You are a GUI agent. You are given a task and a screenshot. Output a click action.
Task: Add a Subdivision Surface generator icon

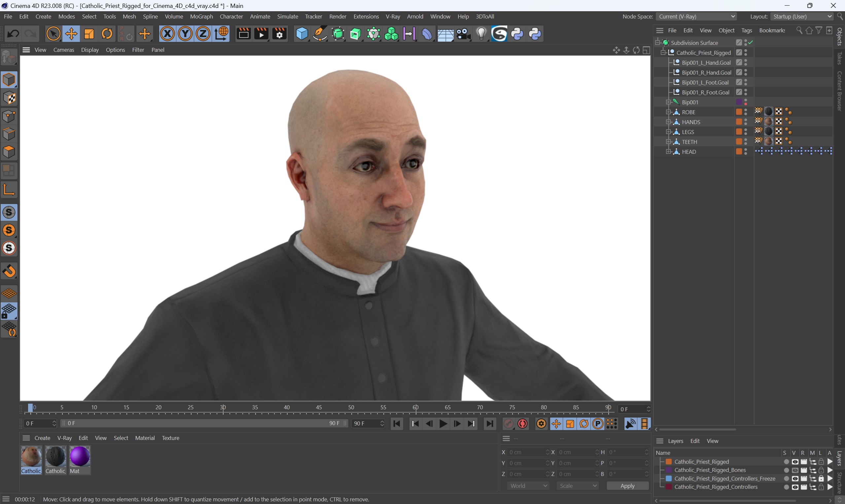click(338, 34)
